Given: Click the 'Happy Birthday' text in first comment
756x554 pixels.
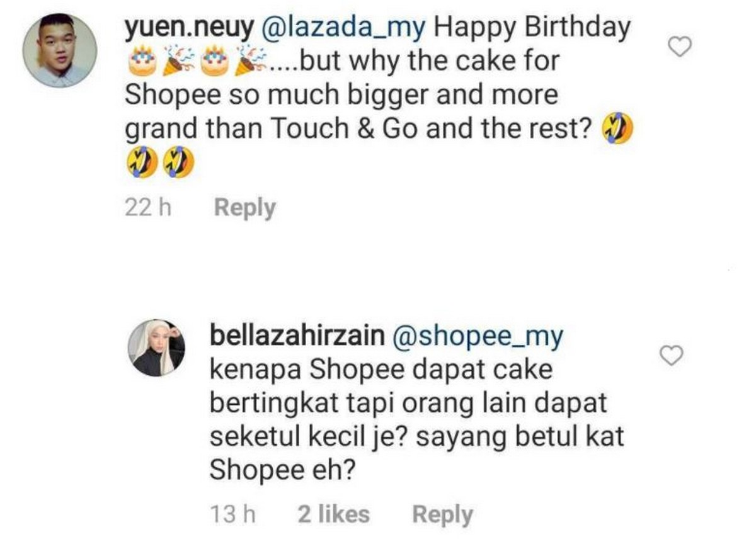Looking at the screenshot, I should click(x=532, y=28).
